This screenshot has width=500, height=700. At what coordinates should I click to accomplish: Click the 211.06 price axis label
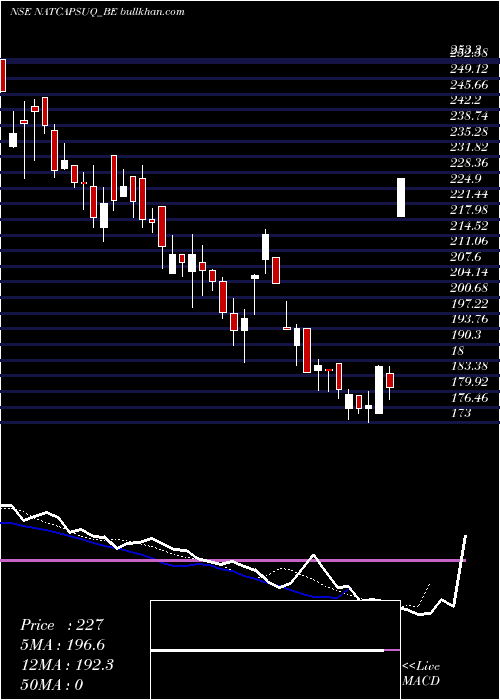point(469,241)
